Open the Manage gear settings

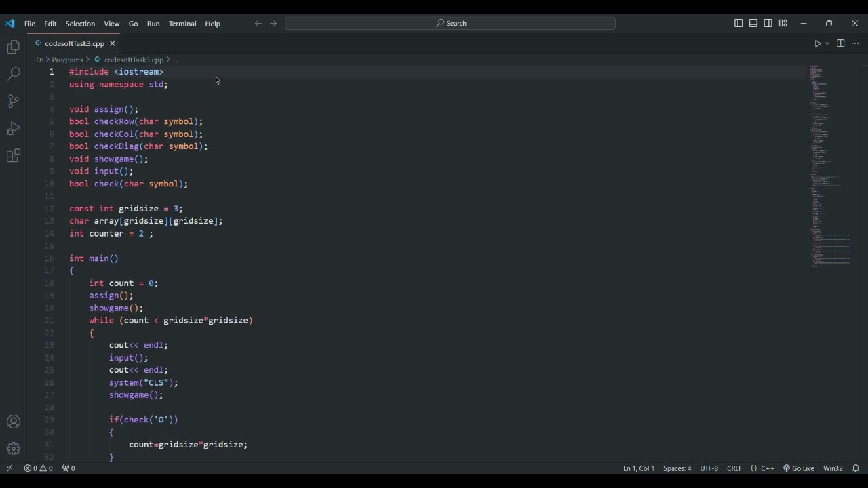[x=13, y=449]
